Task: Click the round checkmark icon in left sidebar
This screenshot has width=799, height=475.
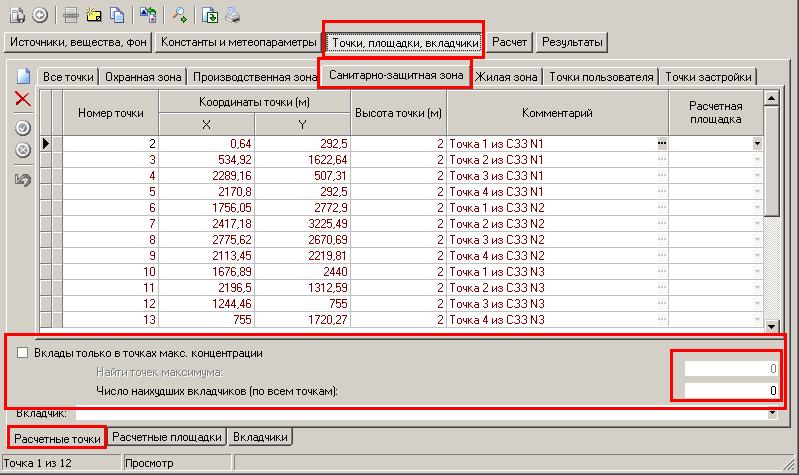Action: pyautogui.click(x=22, y=129)
